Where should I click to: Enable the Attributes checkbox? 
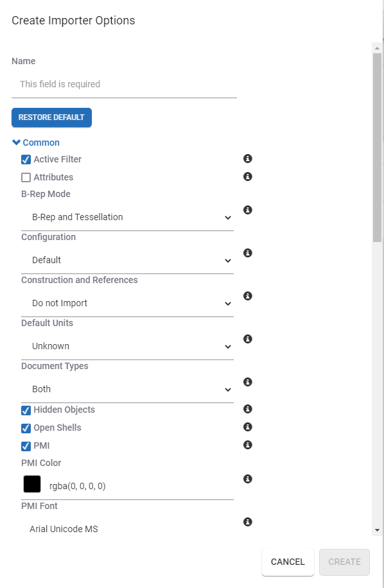click(26, 177)
